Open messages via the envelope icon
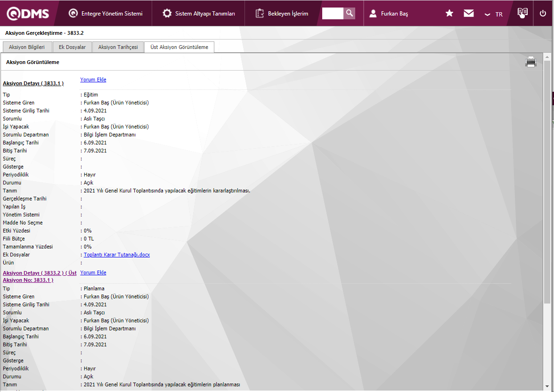Viewport: 554px width, 392px height. coord(469,14)
